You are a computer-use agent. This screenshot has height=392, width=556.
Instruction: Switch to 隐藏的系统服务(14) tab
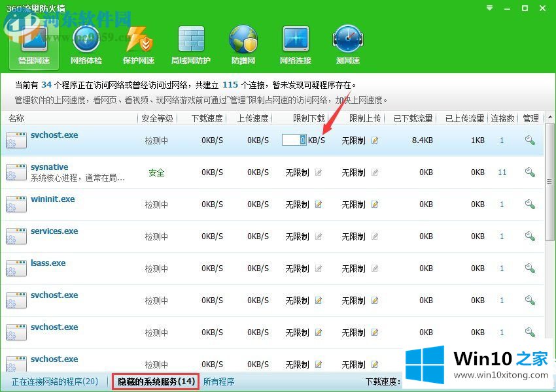156,382
